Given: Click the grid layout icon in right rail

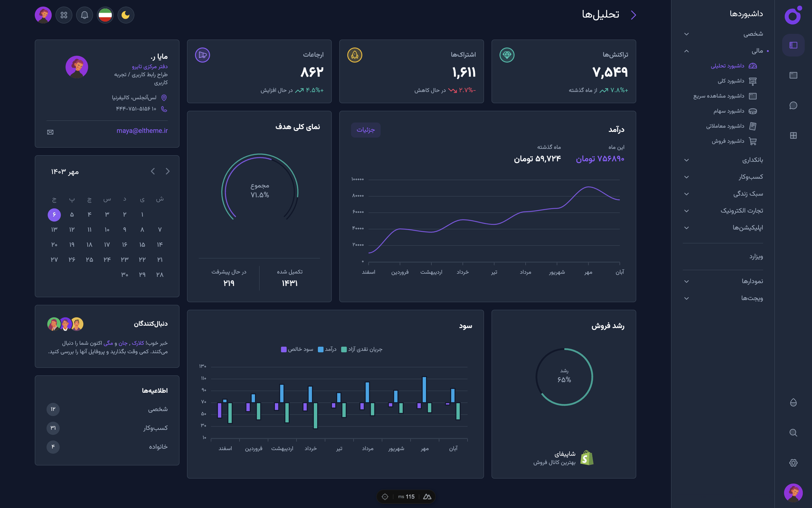Looking at the screenshot, I should click(793, 135).
